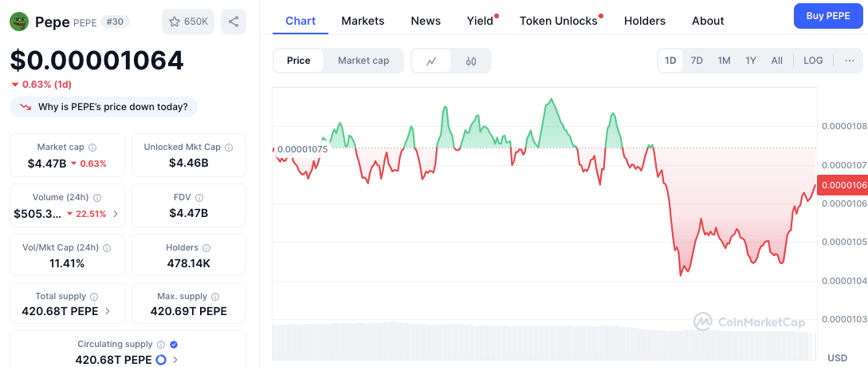Select the 7D time range
The image size is (868, 367).
click(697, 61)
